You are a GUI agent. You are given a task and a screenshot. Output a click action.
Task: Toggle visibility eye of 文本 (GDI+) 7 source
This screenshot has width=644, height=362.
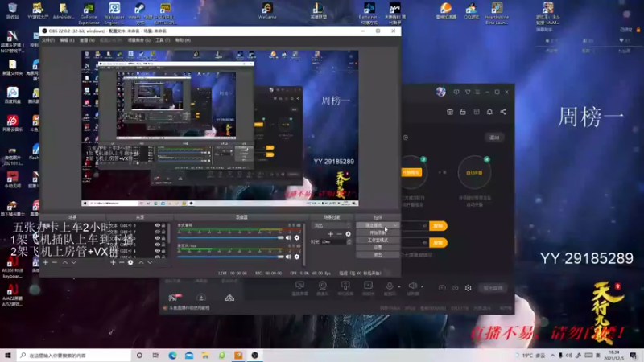click(157, 232)
